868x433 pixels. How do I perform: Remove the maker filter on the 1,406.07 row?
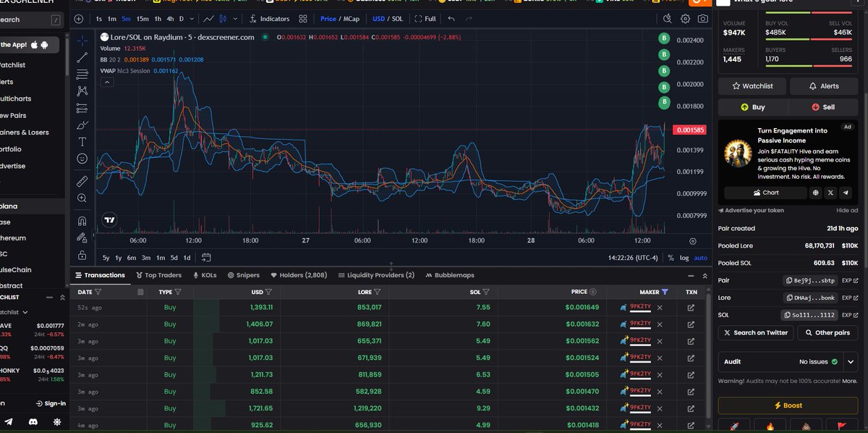660,324
